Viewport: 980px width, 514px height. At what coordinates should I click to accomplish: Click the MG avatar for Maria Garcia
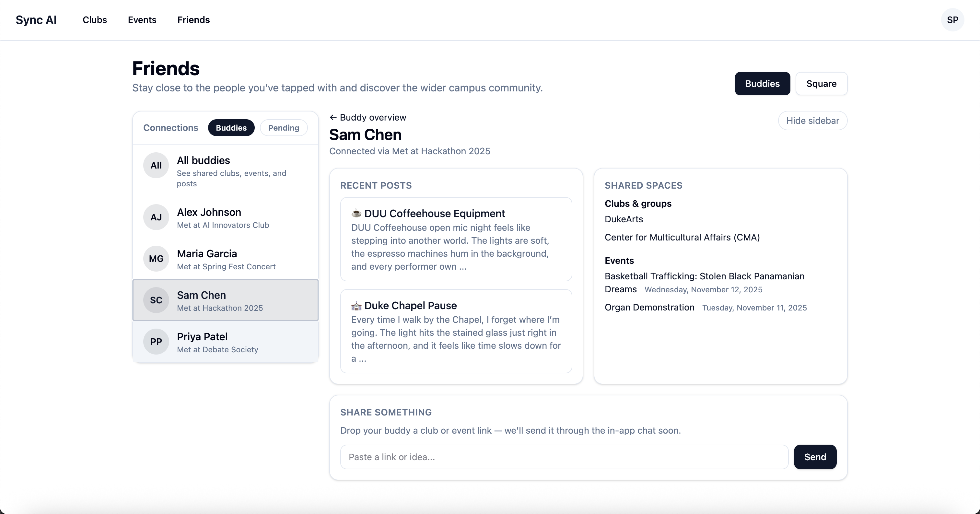click(156, 259)
